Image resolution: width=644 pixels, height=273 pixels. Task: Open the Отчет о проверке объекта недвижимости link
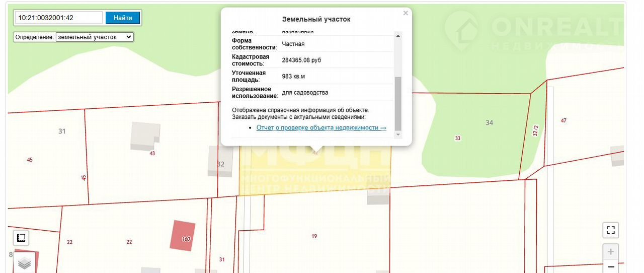321,127
